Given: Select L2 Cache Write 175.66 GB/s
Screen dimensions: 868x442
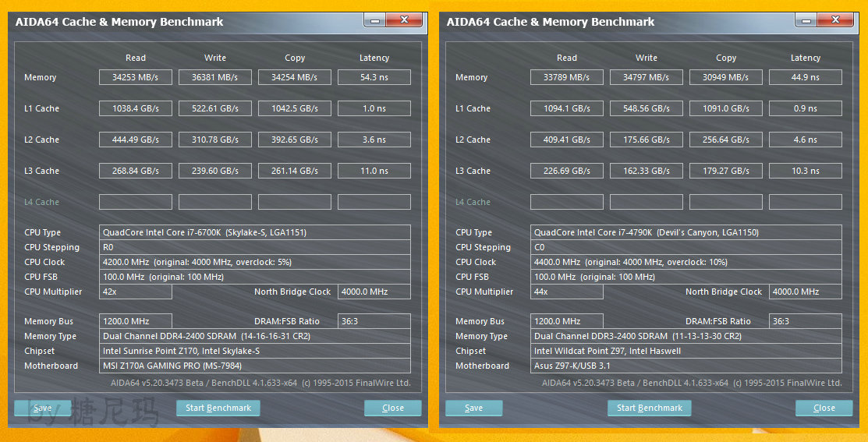Looking at the screenshot, I should coord(647,140).
